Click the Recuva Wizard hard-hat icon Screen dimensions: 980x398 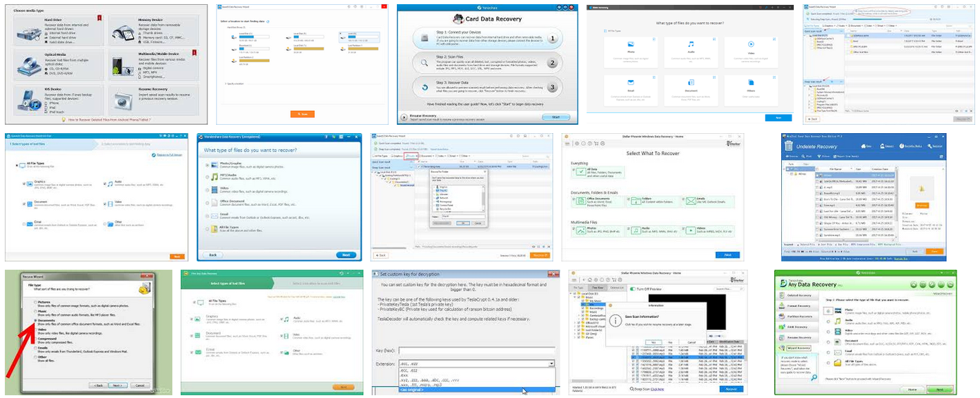[x=146, y=288]
